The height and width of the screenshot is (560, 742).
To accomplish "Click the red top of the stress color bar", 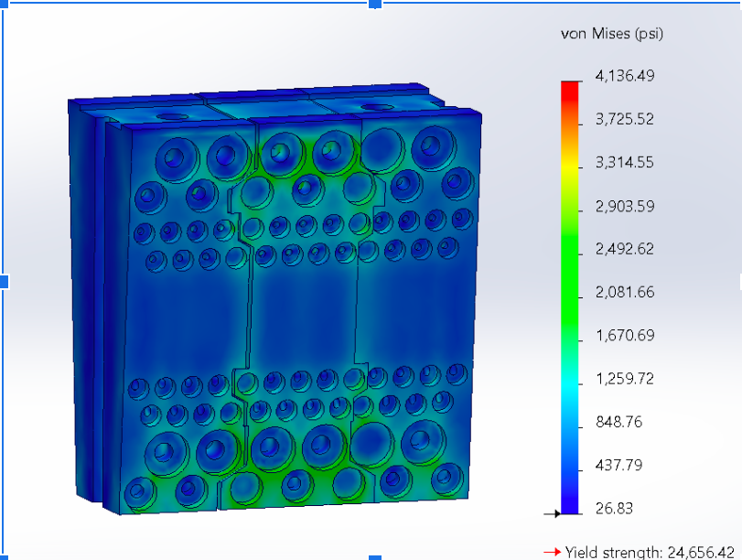I will click(570, 90).
